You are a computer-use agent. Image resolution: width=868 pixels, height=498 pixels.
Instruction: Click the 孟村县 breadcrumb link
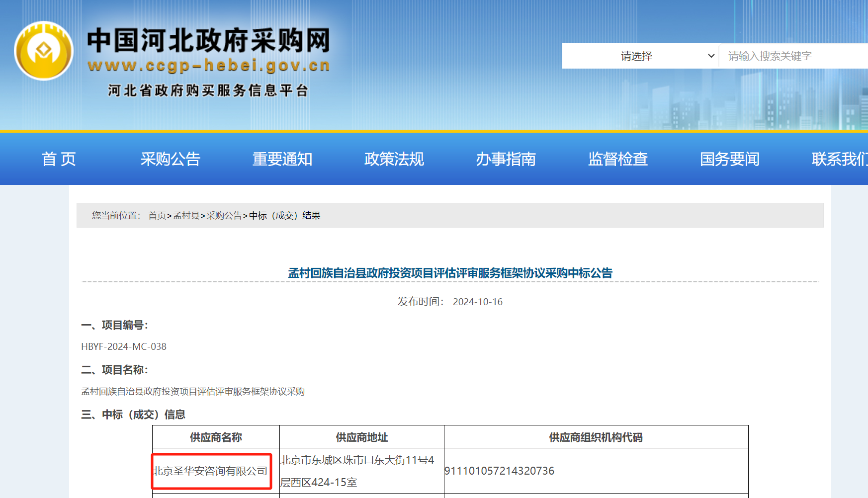coord(186,216)
